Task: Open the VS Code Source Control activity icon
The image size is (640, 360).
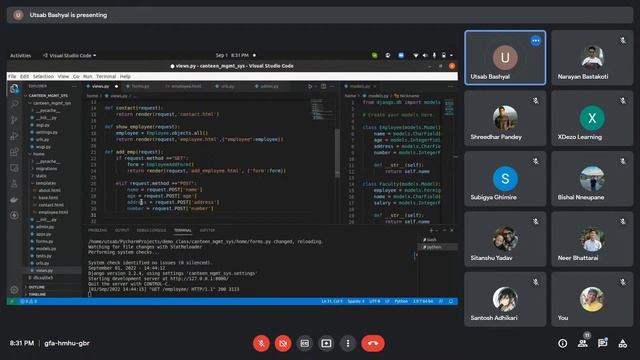Action: 14,120
